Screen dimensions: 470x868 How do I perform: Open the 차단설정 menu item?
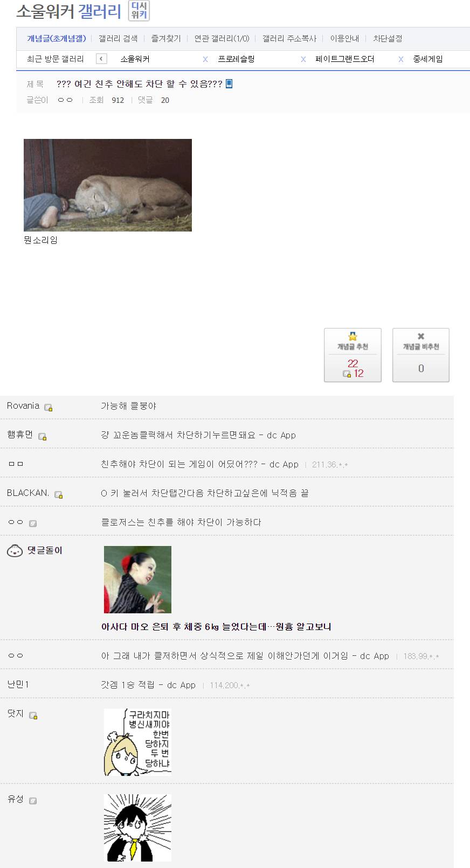[x=388, y=39]
